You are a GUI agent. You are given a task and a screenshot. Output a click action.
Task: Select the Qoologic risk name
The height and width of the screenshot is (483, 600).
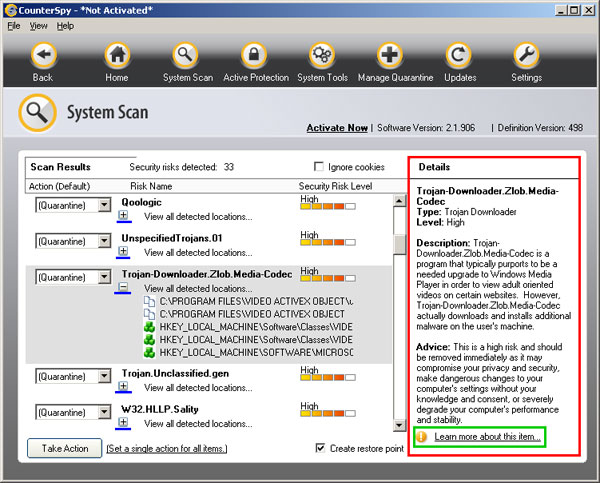tap(142, 202)
